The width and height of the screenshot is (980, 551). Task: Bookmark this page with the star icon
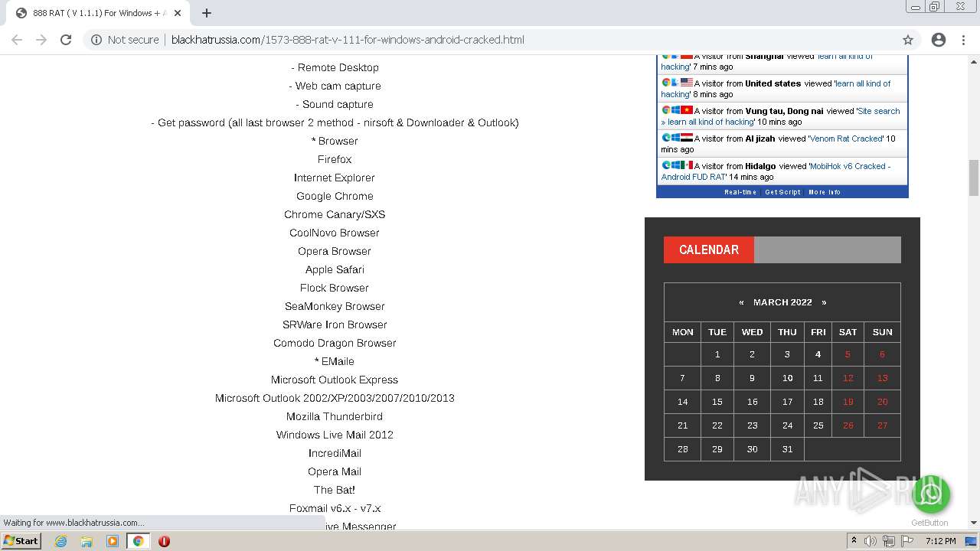[x=908, y=40]
